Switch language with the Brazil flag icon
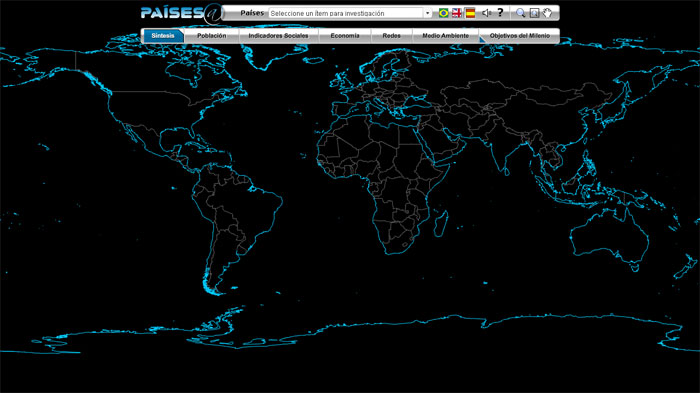 point(443,13)
